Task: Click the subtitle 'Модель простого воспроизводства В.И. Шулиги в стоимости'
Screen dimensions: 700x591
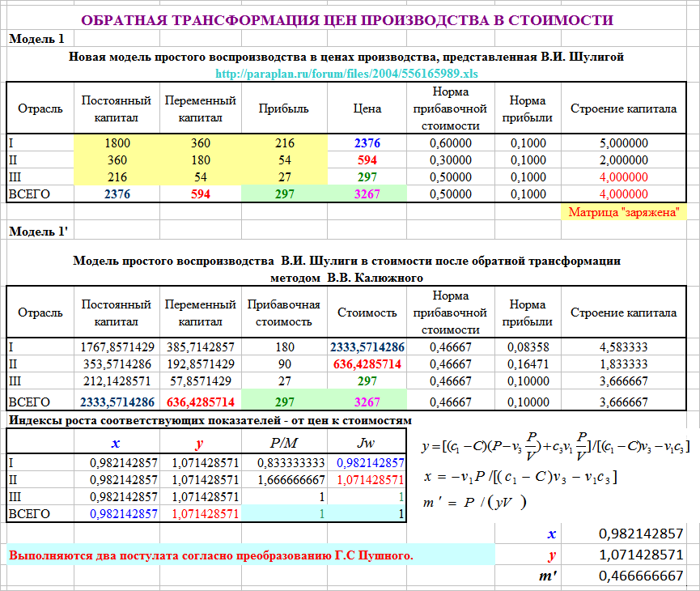Action: click(x=346, y=261)
